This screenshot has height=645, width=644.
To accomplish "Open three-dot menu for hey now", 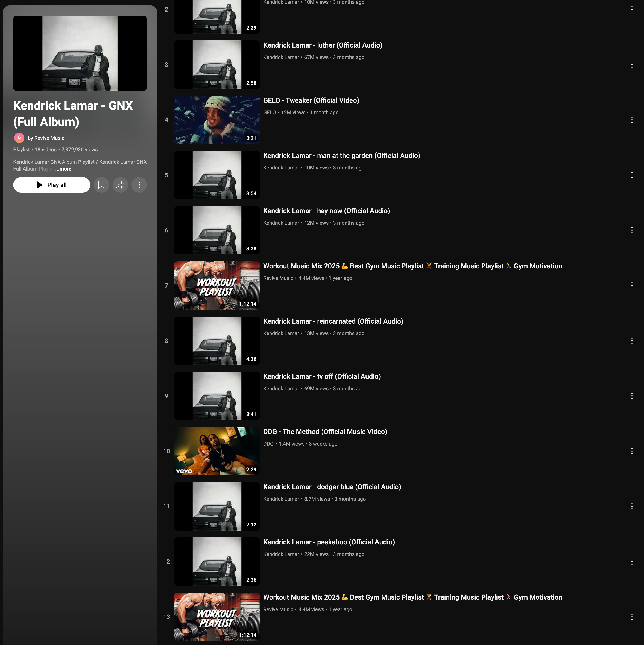I will [x=632, y=230].
